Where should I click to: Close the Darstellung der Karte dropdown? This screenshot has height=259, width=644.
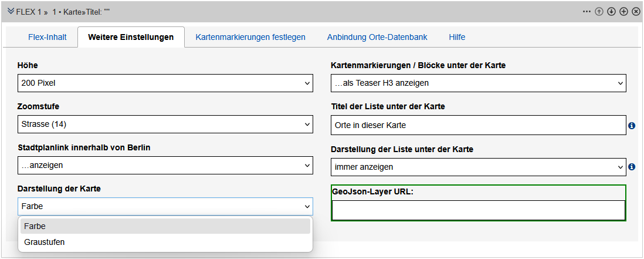point(165,206)
